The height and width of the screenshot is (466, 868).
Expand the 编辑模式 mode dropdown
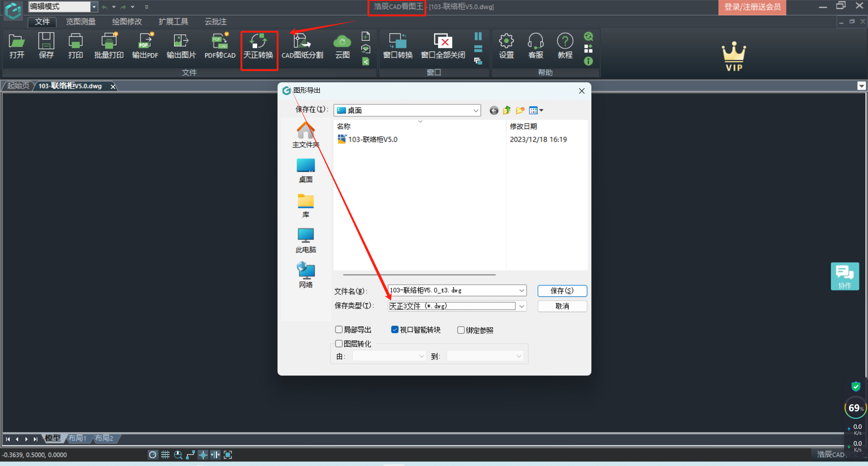coord(94,7)
